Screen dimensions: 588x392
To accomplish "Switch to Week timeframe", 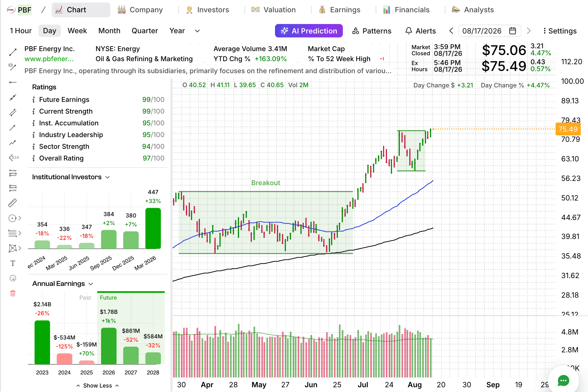I will 77,31.
